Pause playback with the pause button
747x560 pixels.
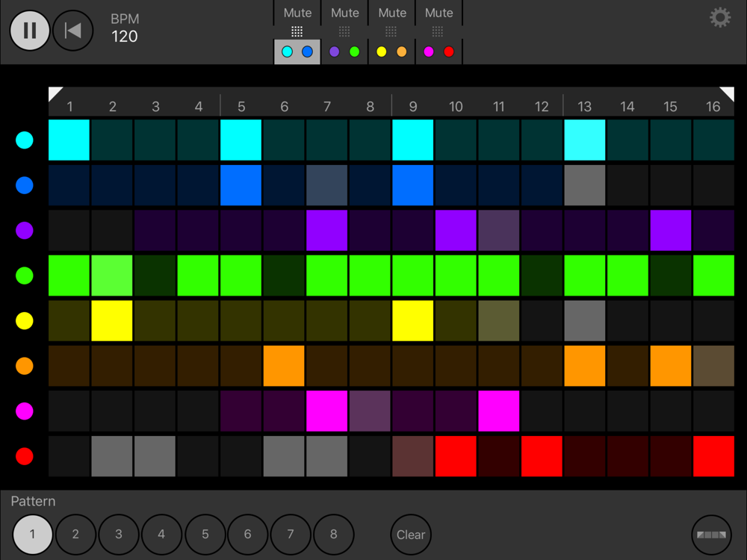[30, 31]
